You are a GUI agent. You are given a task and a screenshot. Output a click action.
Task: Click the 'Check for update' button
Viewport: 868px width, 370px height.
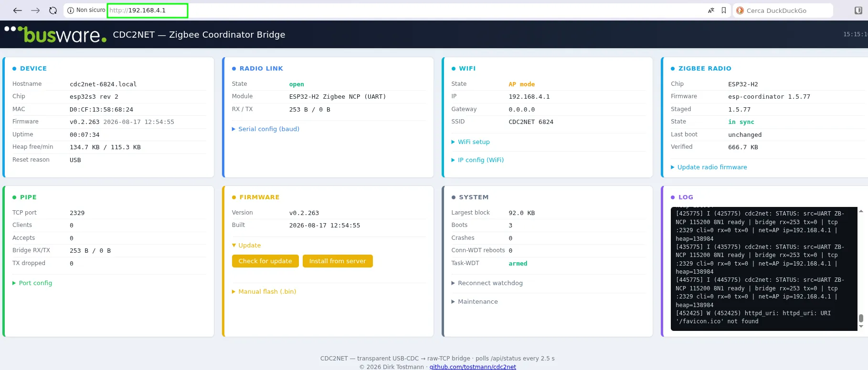(x=265, y=261)
